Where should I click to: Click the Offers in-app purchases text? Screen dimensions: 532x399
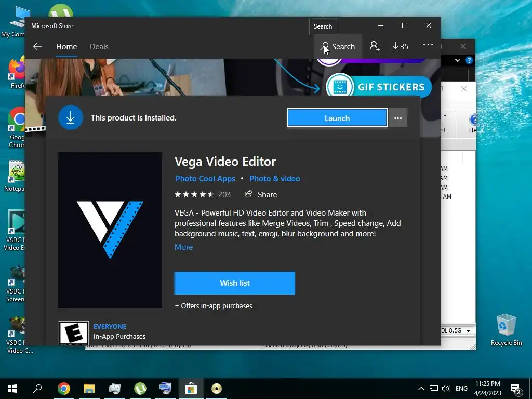click(x=214, y=305)
